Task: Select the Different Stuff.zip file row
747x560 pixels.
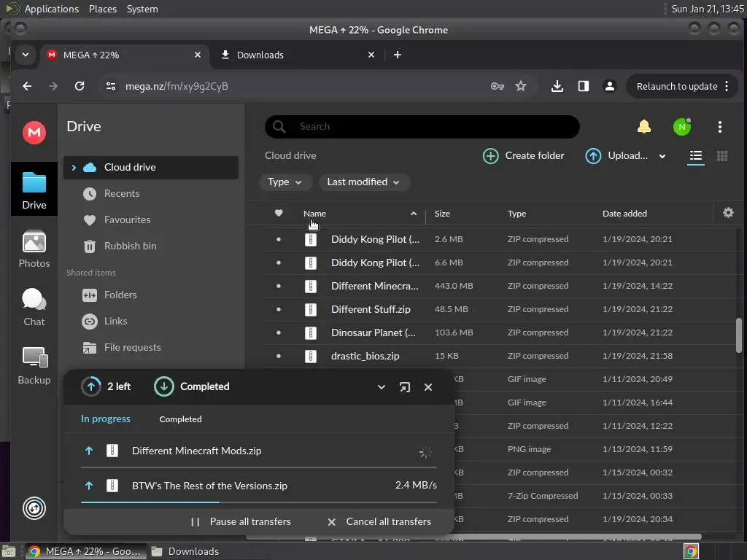Action: tap(499, 309)
